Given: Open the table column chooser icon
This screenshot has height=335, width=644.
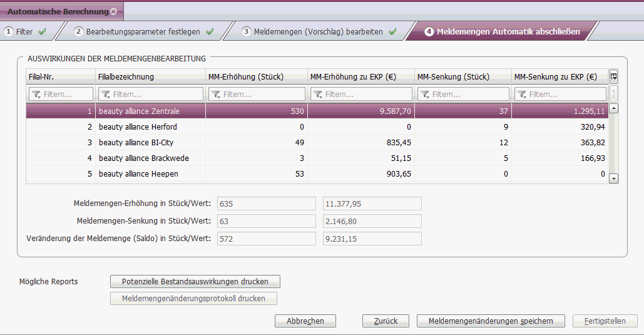Looking at the screenshot, I should tap(613, 76).
